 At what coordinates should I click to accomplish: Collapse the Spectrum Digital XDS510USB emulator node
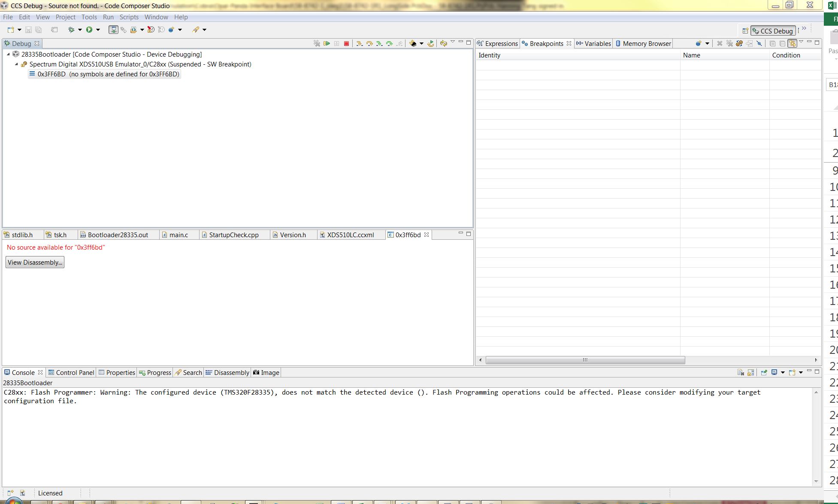click(17, 64)
